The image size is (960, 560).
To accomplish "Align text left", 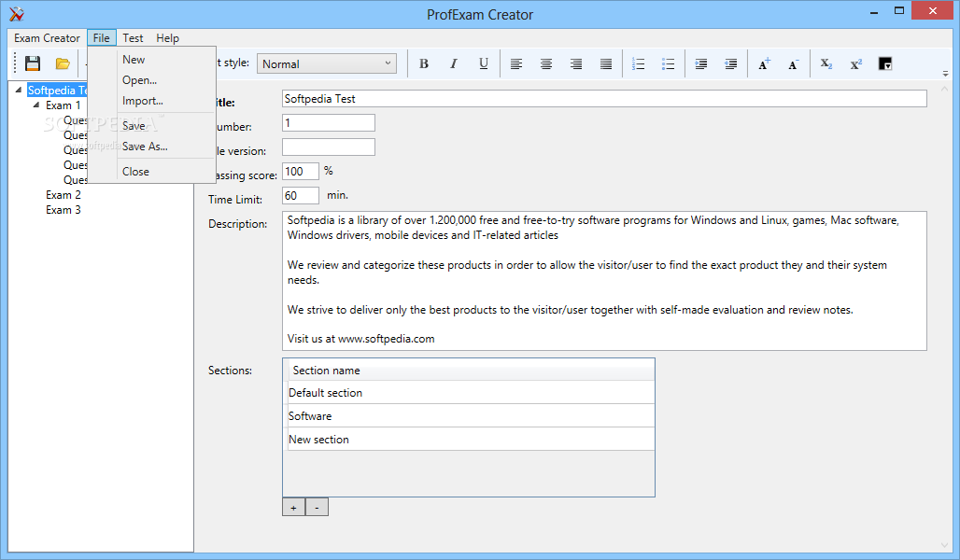I will click(x=516, y=63).
